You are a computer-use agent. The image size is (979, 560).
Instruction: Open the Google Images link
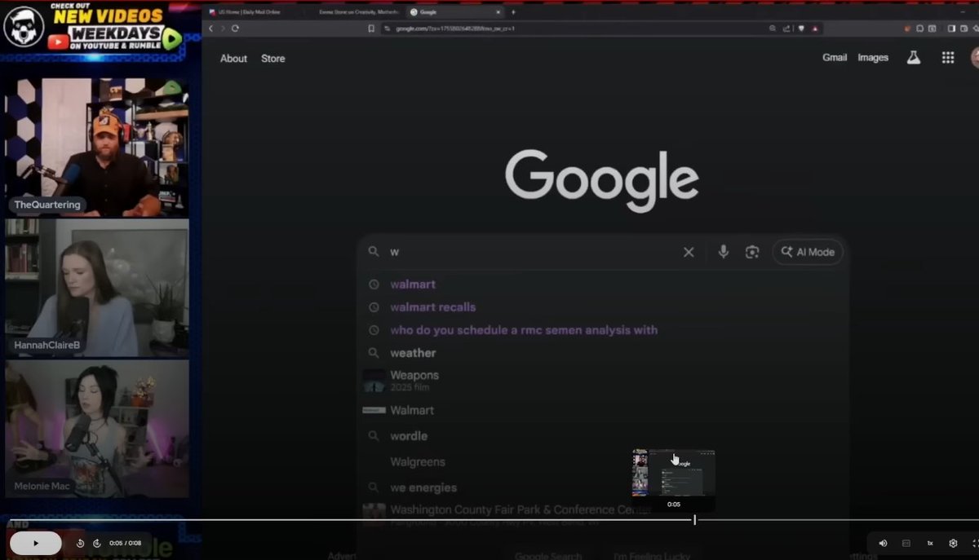873,58
